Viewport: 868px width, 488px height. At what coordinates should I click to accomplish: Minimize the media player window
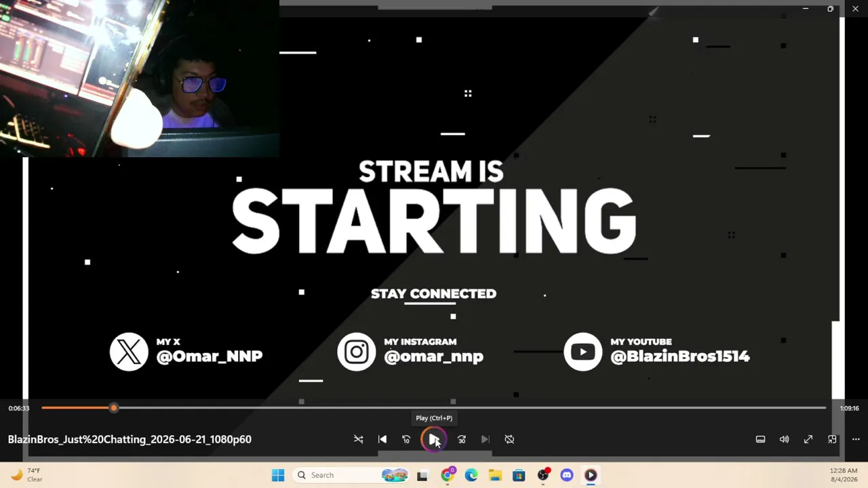tap(805, 9)
